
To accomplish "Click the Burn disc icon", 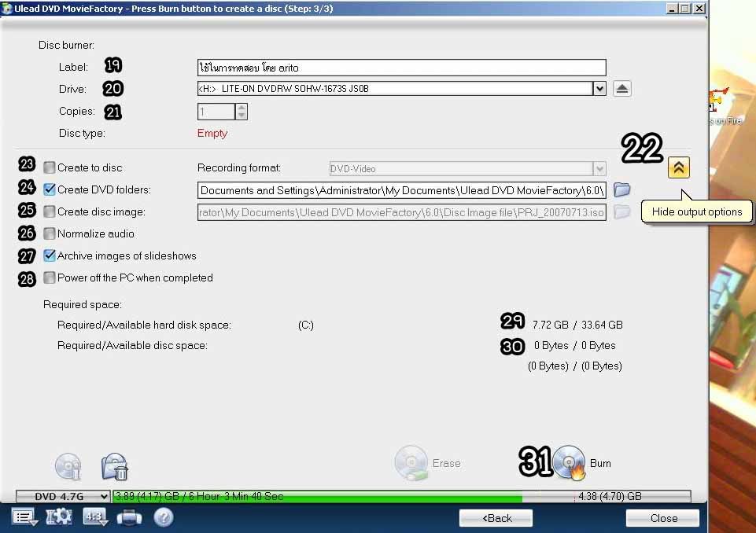I will (x=568, y=463).
